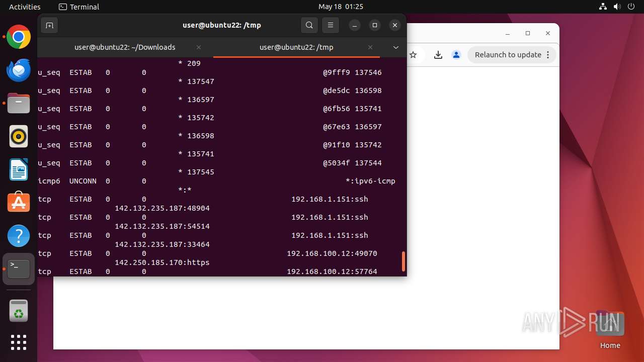Click the text 192.168.100.12:57764
This screenshot has width=644, height=362.
click(x=332, y=271)
